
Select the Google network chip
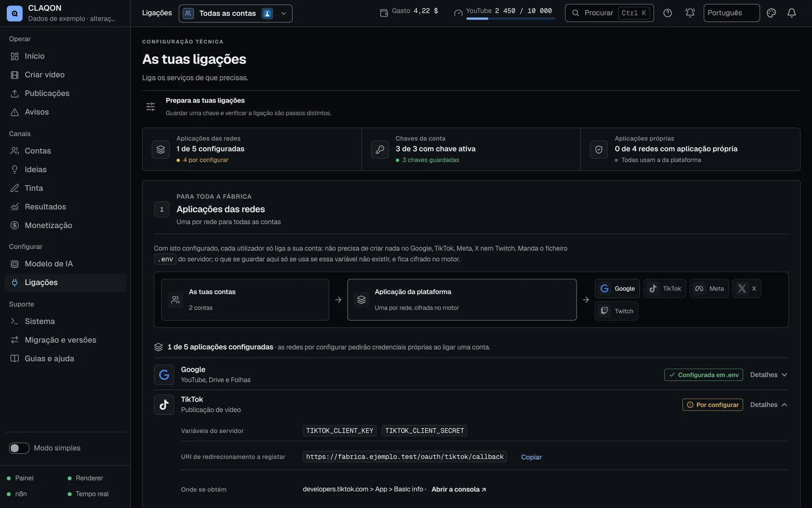[x=617, y=289]
